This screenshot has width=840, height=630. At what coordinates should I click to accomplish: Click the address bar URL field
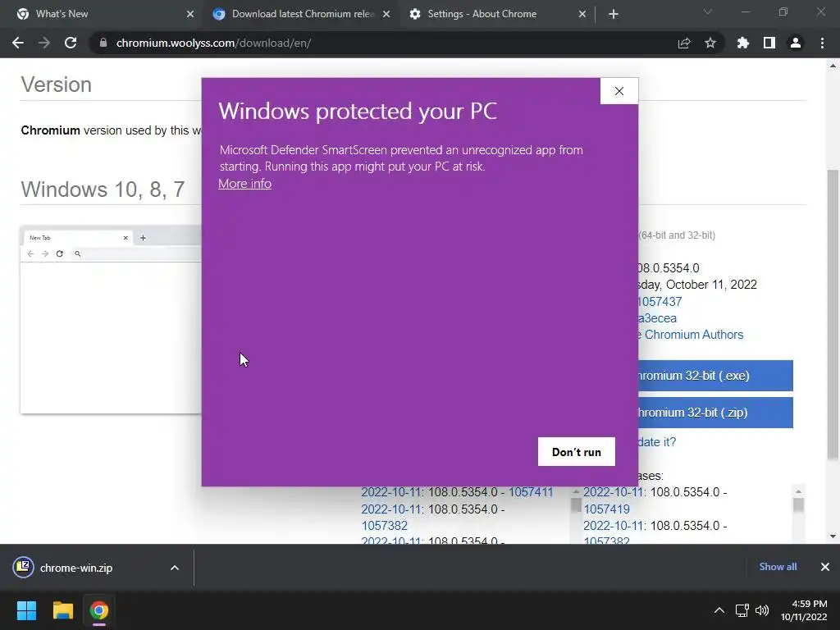[391, 43]
